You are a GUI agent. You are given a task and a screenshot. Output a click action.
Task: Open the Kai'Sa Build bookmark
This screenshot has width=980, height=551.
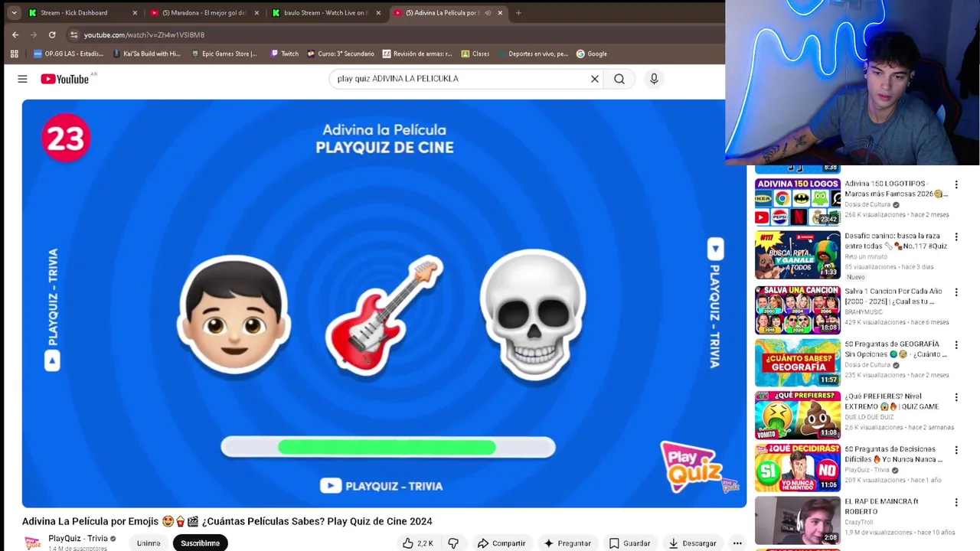(x=147, y=54)
